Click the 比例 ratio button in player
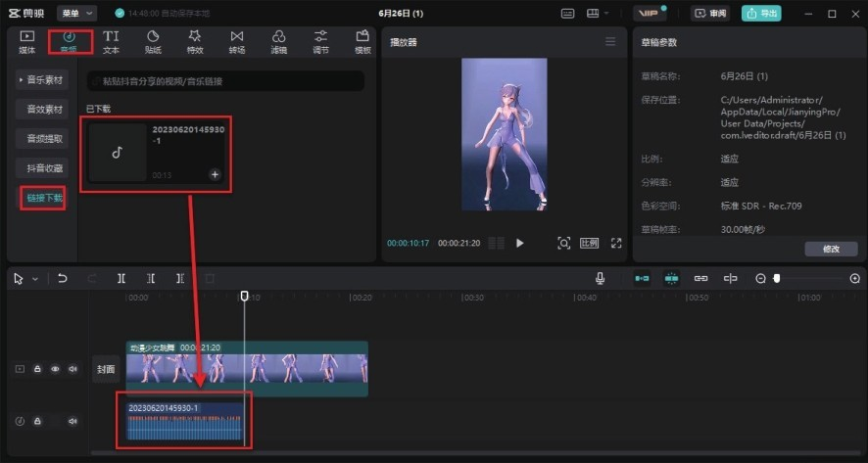Screen dimensions: 868x463 589,243
